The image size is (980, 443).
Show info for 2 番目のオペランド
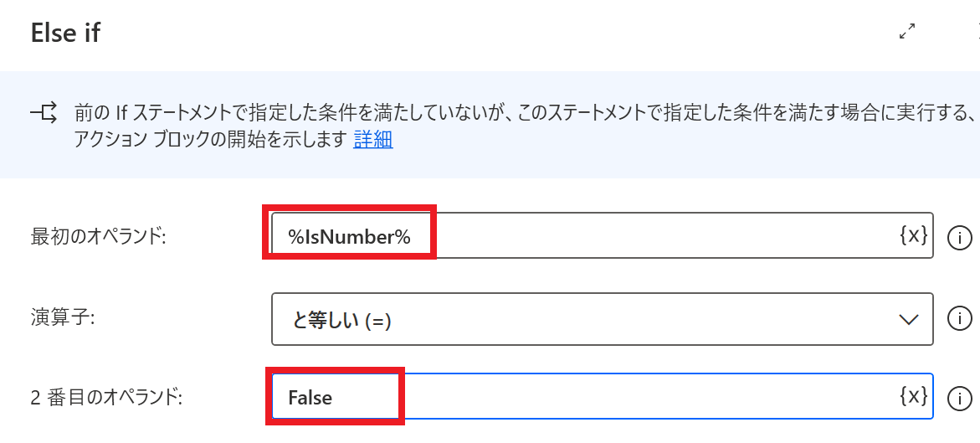pyautogui.click(x=958, y=398)
